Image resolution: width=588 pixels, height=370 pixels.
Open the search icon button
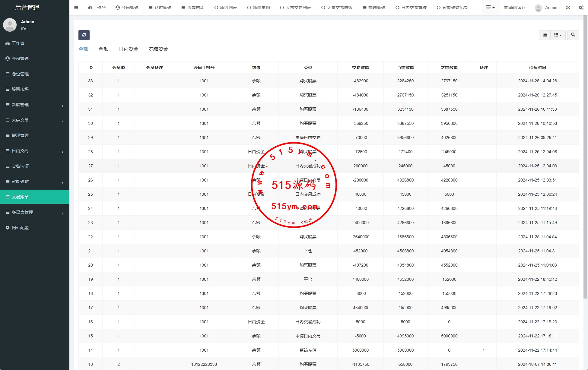click(x=573, y=35)
